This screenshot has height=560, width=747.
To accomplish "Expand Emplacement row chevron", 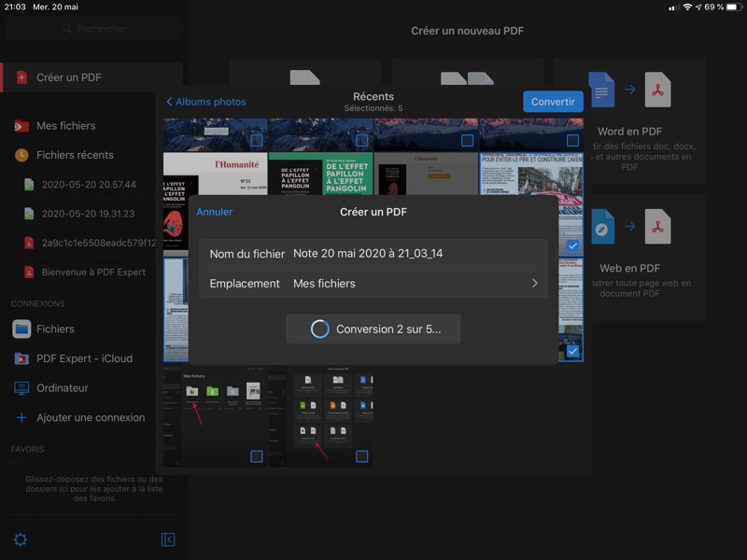I will pyautogui.click(x=535, y=284).
